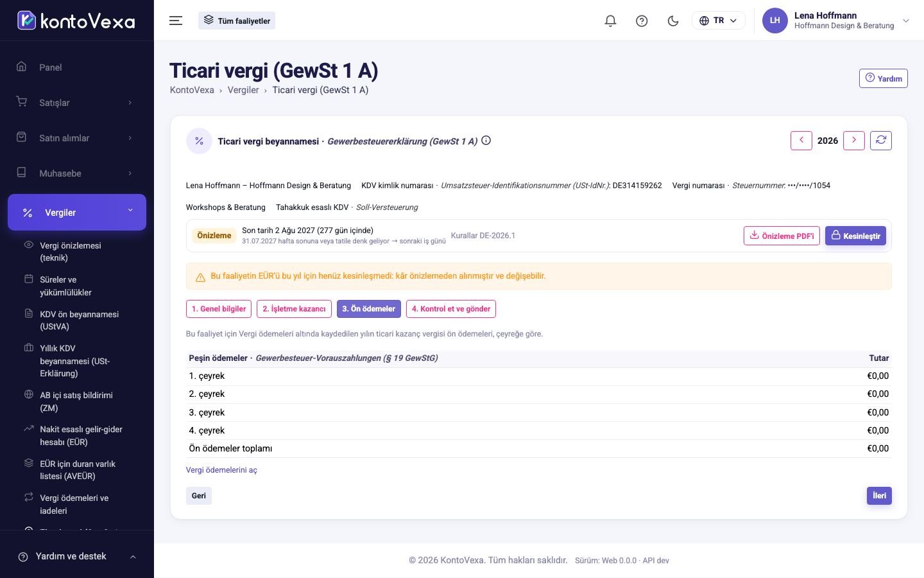Expand the Muhasebe sidebar section
This screenshot has width=924, height=578.
point(77,173)
